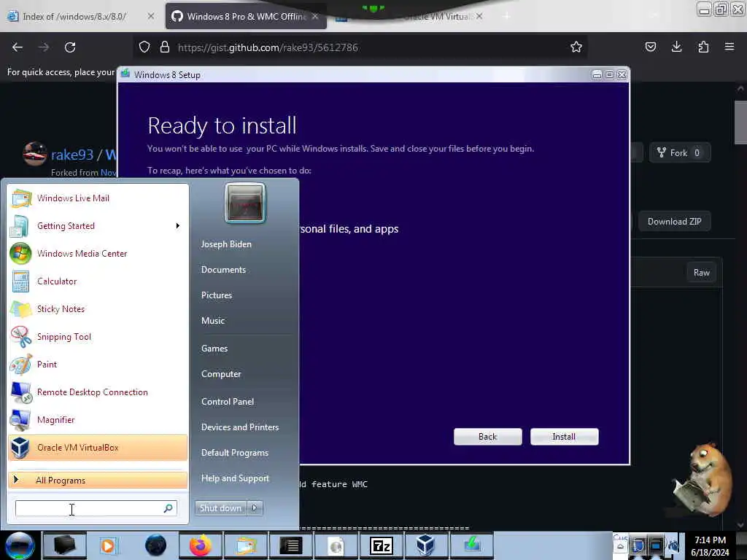Image resolution: width=747 pixels, height=560 pixels.
Task: Click the Windows Start orb
Action: [20, 545]
